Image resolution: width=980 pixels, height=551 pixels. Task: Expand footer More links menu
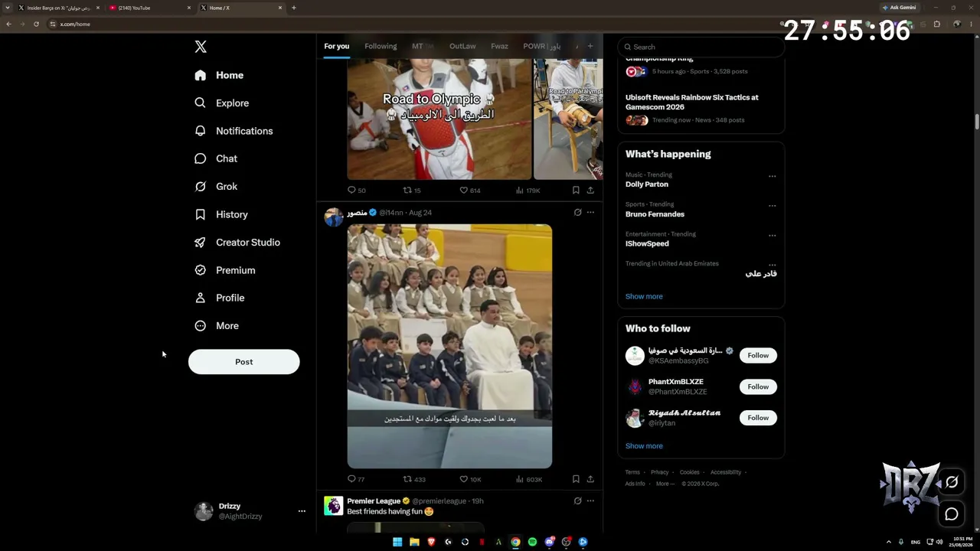click(x=665, y=484)
